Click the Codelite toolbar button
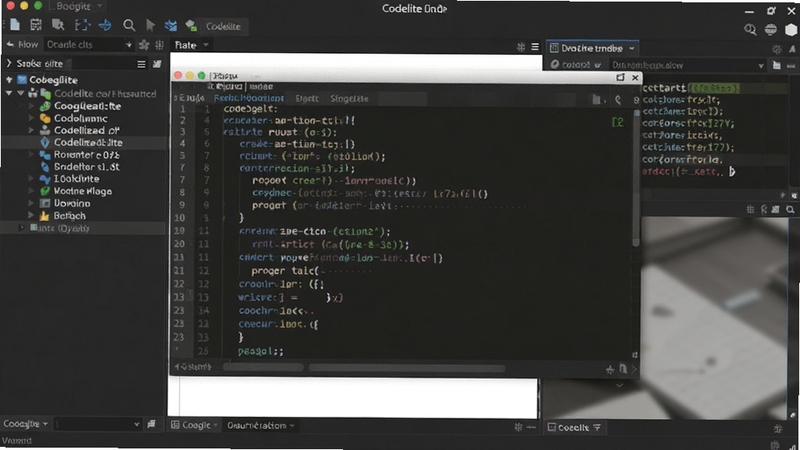This screenshot has width=800, height=450. coord(223,26)
